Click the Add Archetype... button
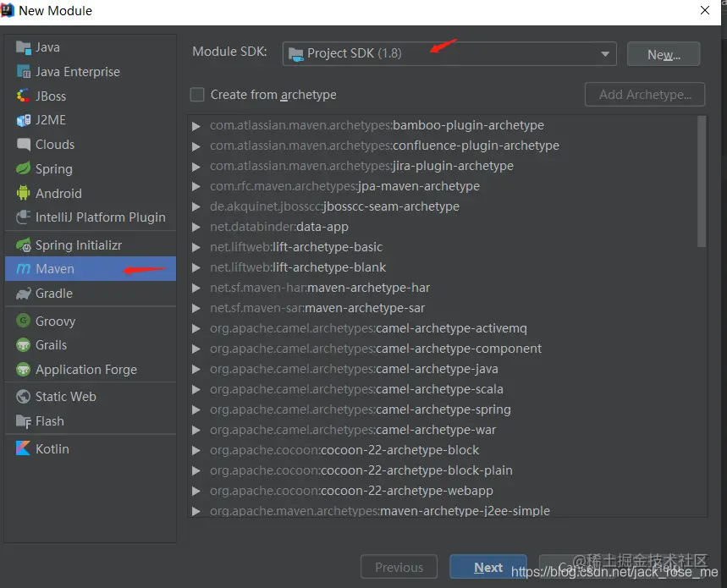The image size is (727, 588). click(645, 95)
